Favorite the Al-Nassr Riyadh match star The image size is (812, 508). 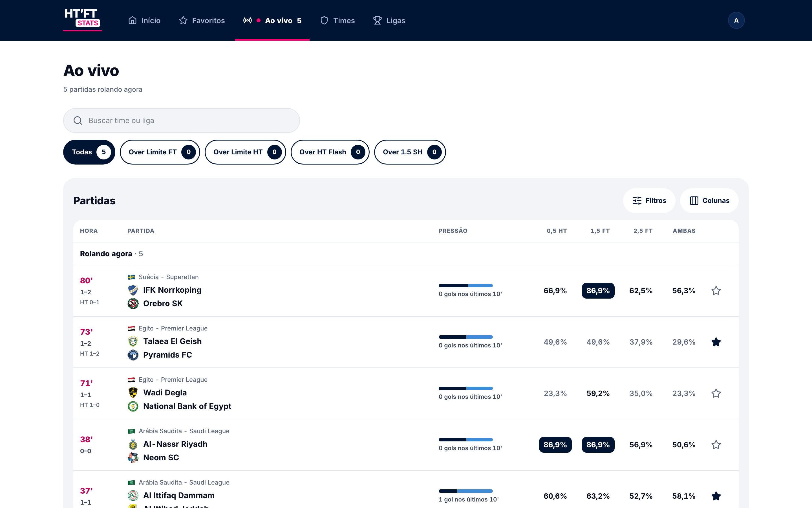[716, 445]
